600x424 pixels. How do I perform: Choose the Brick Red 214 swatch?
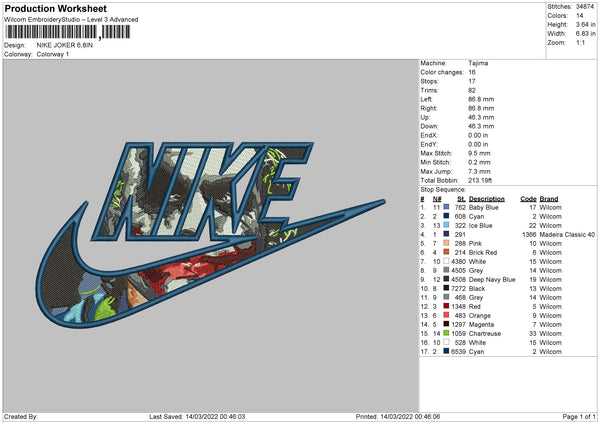[x=446, y=252]
